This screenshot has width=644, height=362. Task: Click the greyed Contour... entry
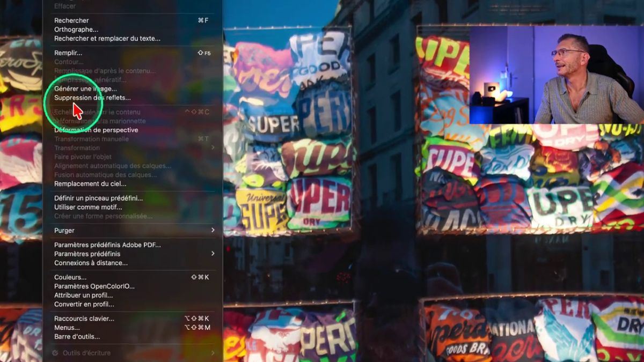(69, 62)
